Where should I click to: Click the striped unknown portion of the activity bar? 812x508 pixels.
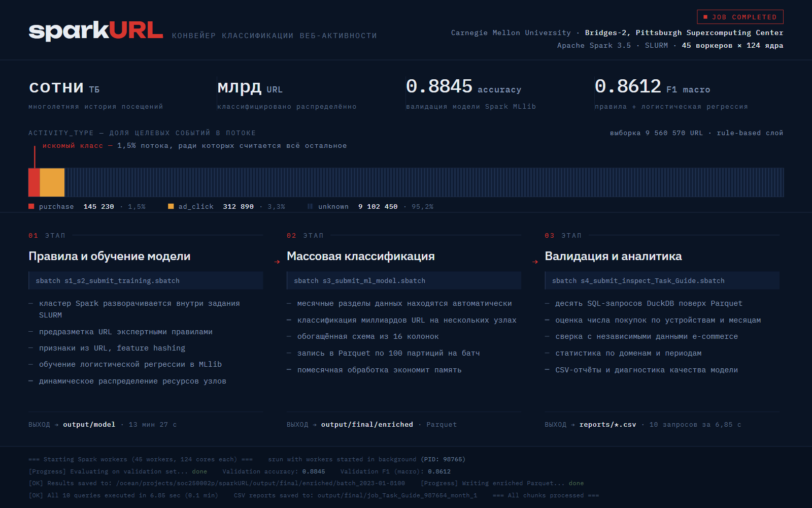pos(424,182)
